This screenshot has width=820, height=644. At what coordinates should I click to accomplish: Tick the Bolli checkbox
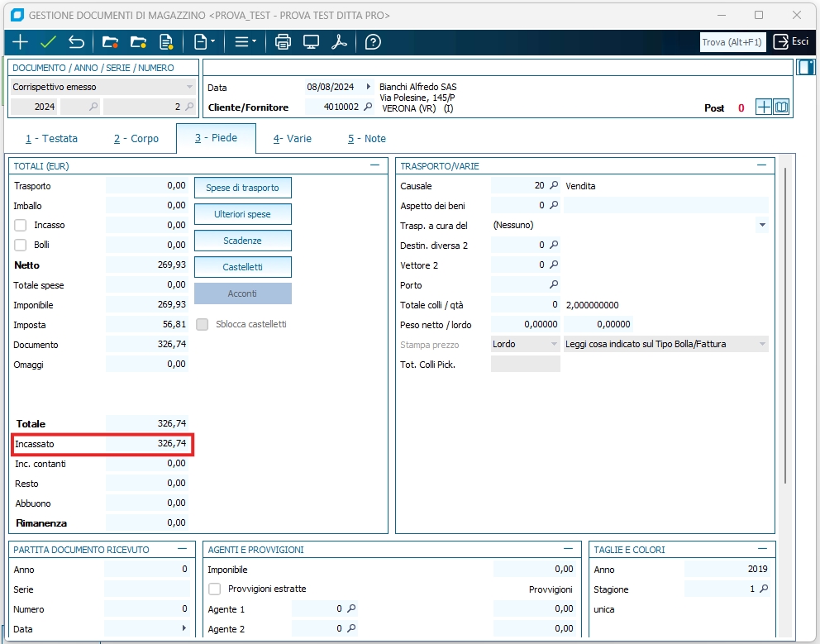21,245
